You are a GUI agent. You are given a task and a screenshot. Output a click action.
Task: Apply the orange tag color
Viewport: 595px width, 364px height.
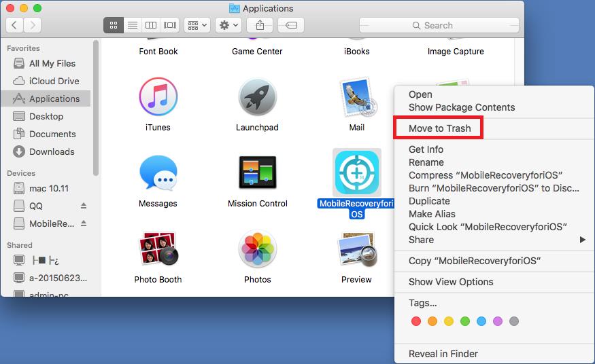click(x=432, y=321)
